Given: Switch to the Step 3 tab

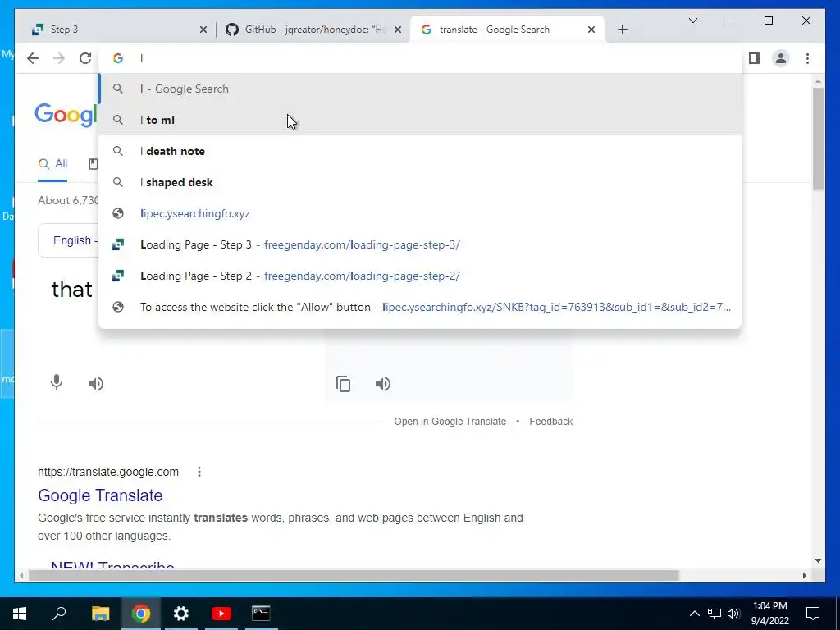Looking at the screenshot, I should pos(115,30).
